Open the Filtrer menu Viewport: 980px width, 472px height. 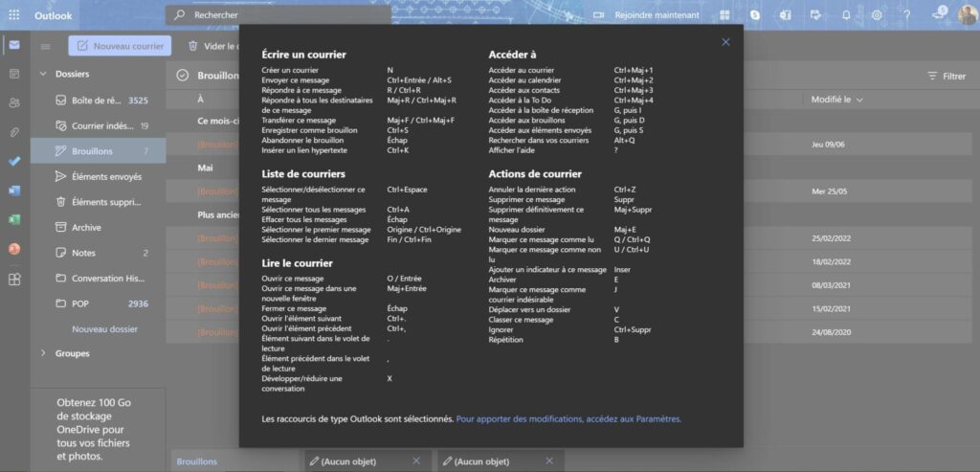click(x=947, y=77)
